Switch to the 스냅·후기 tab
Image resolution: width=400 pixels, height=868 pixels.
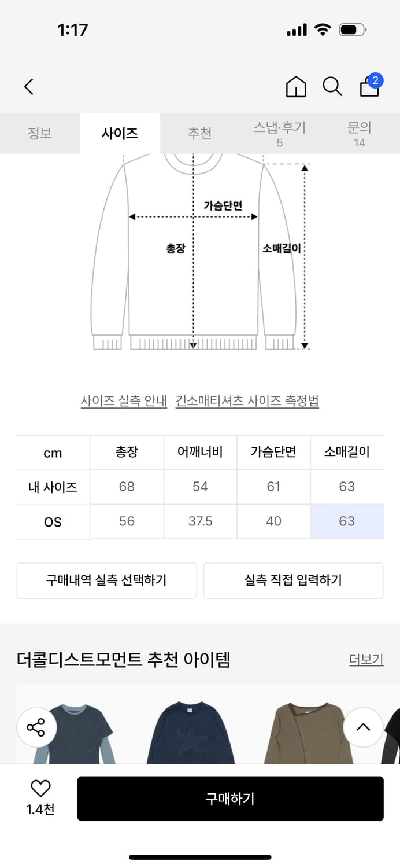[279, 133]
